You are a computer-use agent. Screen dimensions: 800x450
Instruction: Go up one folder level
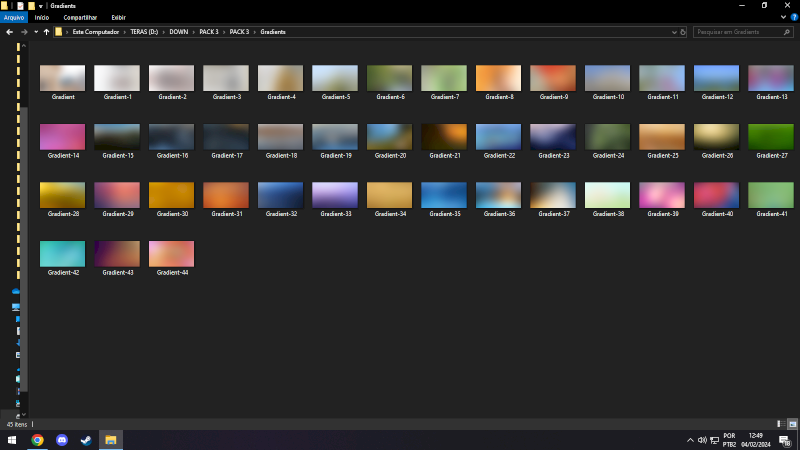point(46,32)
